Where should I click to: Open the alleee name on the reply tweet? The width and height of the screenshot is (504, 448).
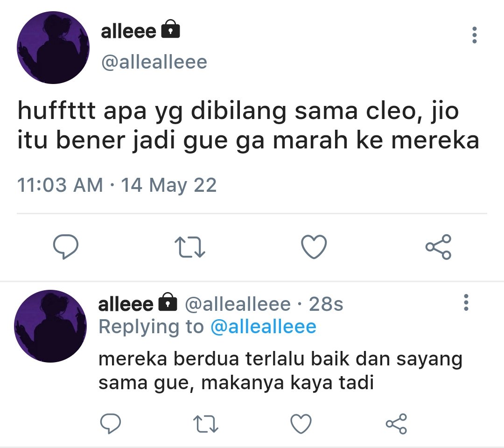coord(126,304)
